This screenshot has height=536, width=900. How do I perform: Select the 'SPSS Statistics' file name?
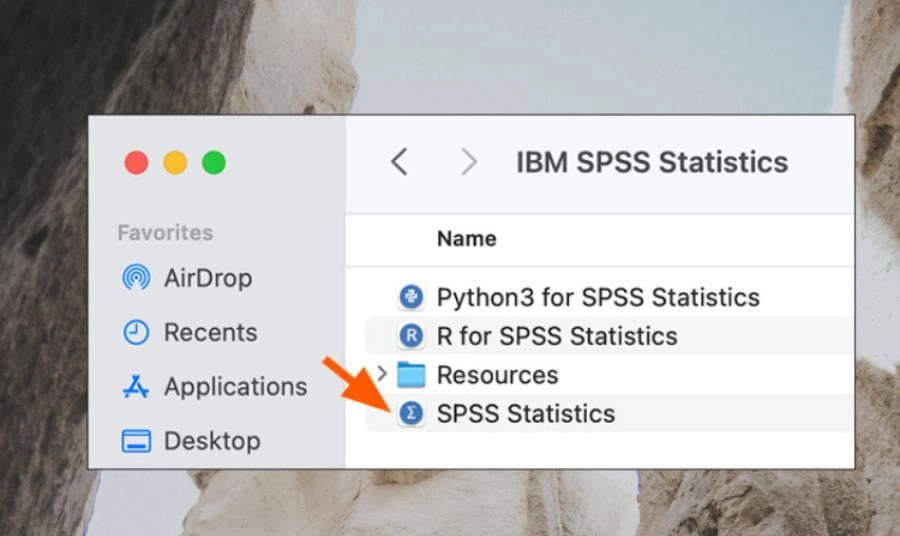(x=526, y=414)
